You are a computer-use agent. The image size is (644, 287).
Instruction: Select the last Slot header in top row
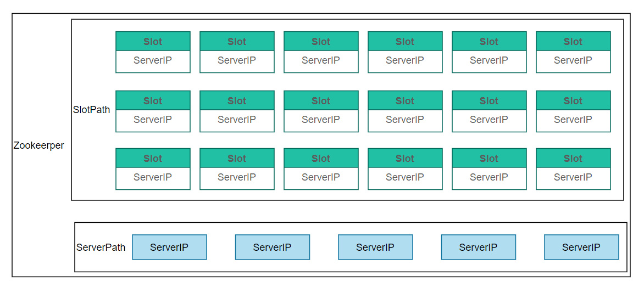[573, 41]
